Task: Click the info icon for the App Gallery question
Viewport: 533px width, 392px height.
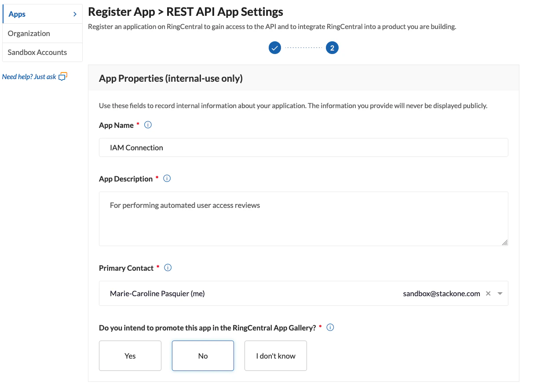Action: point(330,327)
